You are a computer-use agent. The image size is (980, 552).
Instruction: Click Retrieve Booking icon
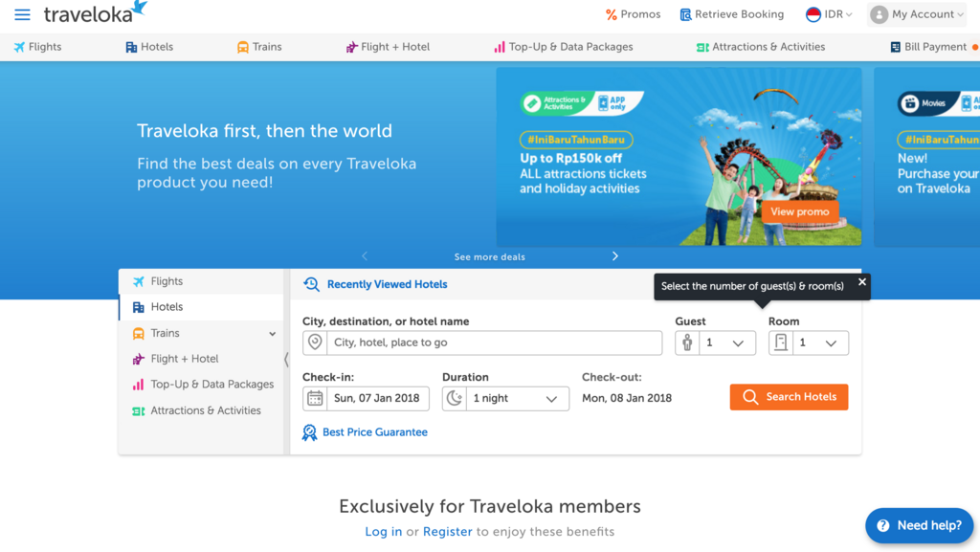[x=685, y=14]
